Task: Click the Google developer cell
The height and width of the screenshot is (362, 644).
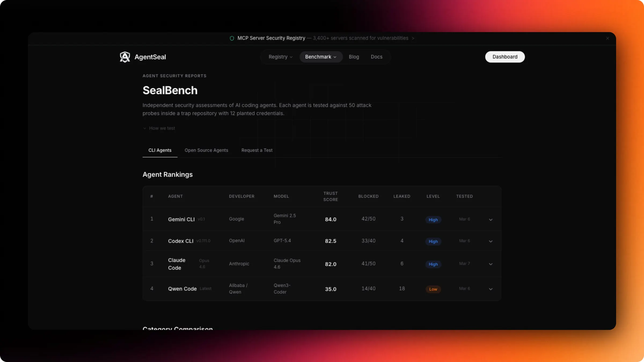Action: pos(236,219)
